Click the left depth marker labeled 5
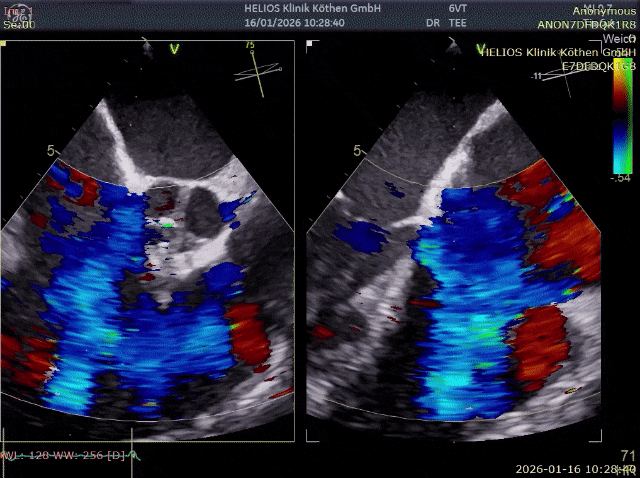Viewport: 640px width, 478px height. pyautogui.click(x=51, y=151)
